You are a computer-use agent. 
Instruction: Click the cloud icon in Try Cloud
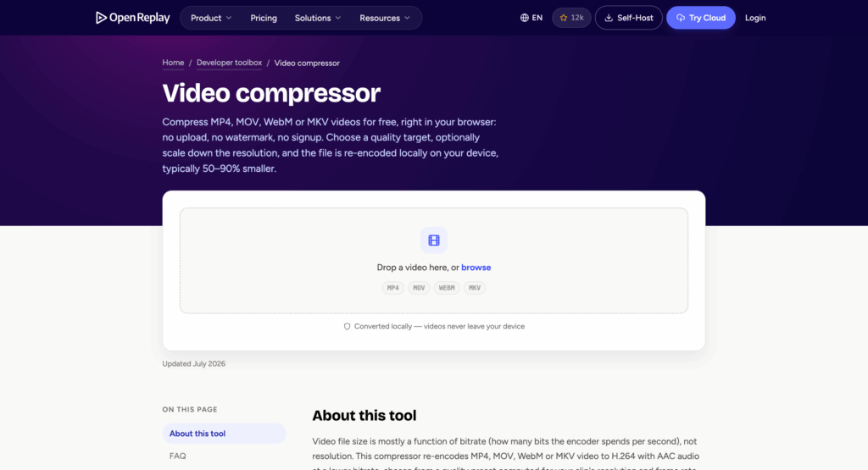click(681, 18)
